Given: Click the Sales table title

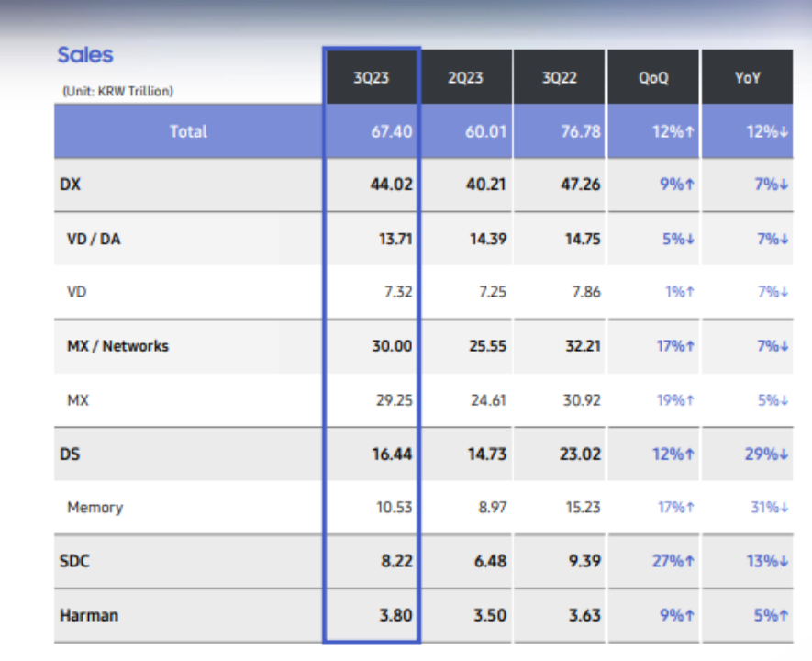Looking at the screenshot, I should (85, 55).
